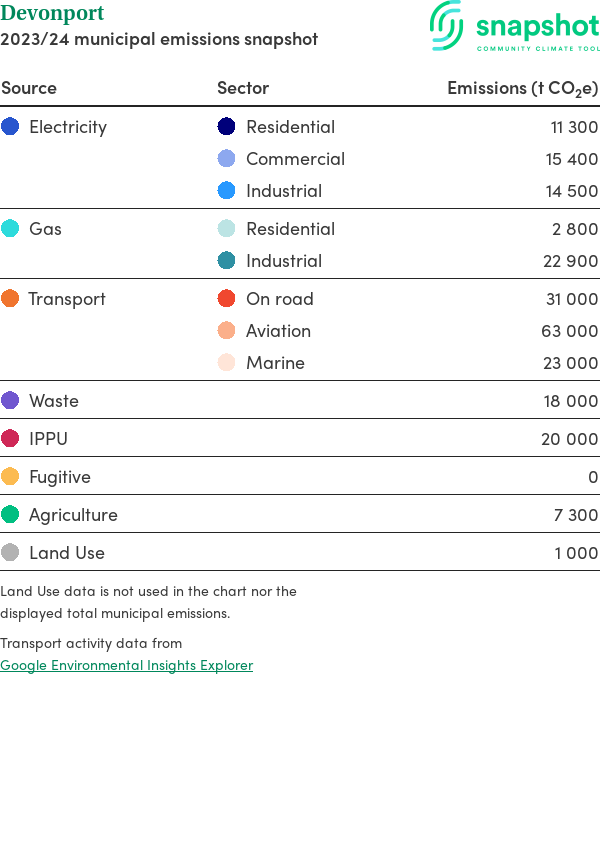This screenshot has width=600, height=850.
Task: Click the blue Electricity source dot
Action: click(x=10, y=127)
